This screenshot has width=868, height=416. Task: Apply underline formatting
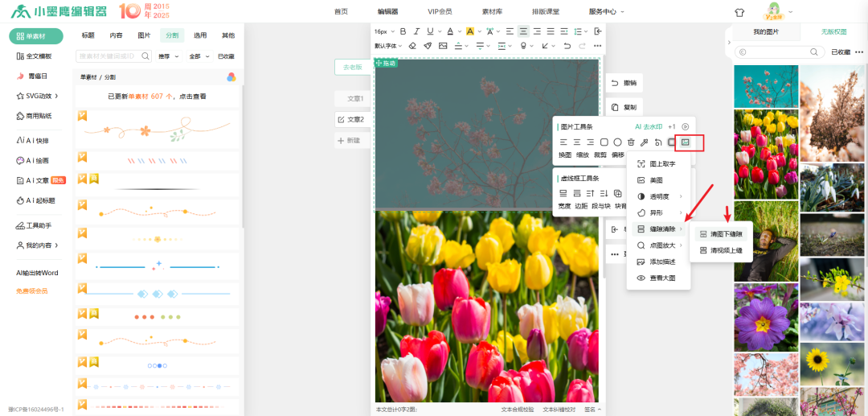click(429, 31)
